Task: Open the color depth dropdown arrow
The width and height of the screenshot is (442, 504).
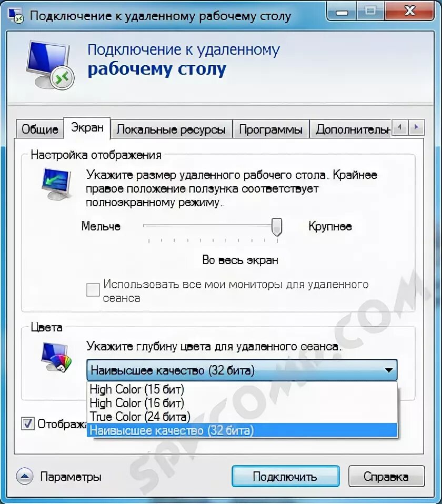Action: coord(389,370)
